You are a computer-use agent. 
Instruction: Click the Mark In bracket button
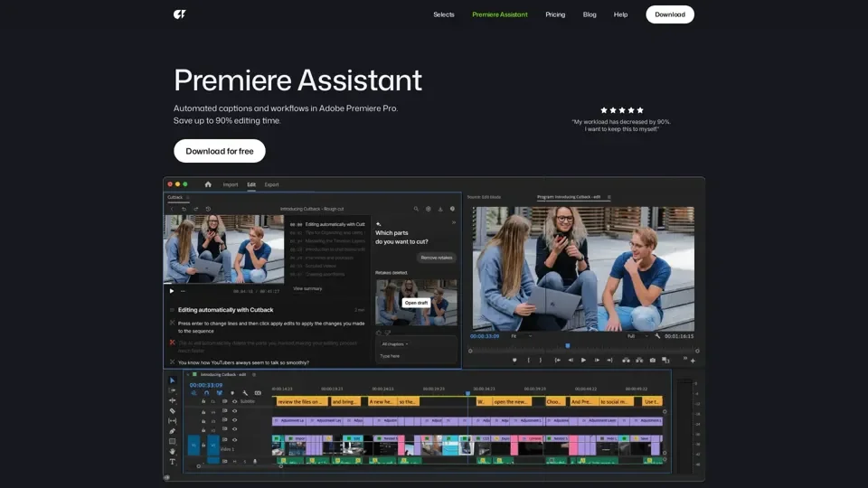click(528, 361)
